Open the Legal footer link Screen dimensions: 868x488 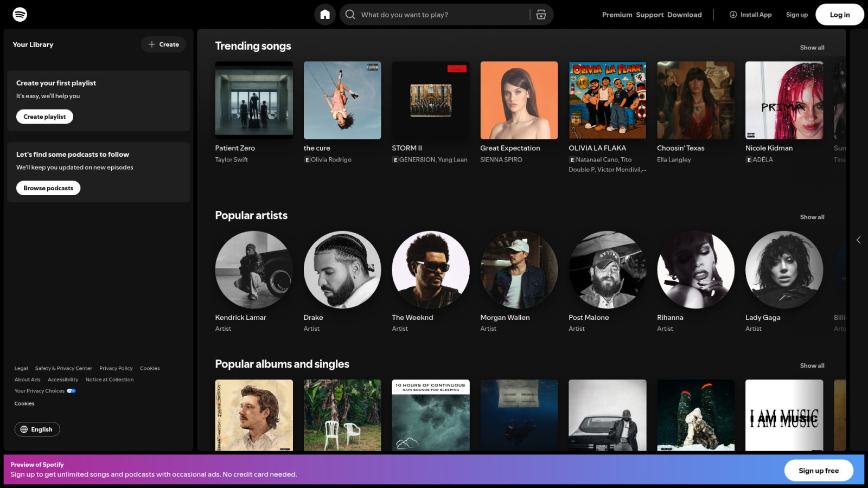[x=21, y=369]
